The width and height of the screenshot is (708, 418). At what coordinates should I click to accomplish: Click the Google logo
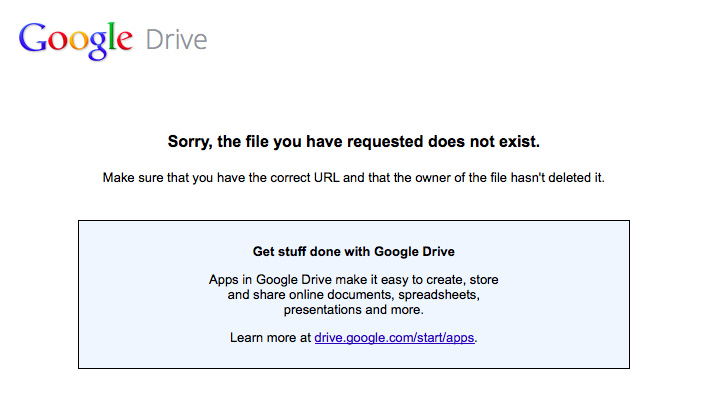click(x=76, y=39)
